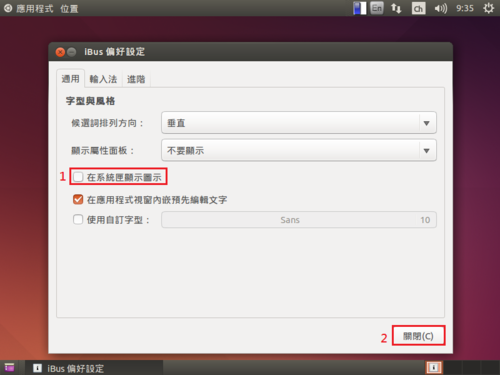
Task: Open the 候選詞排列方向 dropdown showing 垂直
Action: 299,123
